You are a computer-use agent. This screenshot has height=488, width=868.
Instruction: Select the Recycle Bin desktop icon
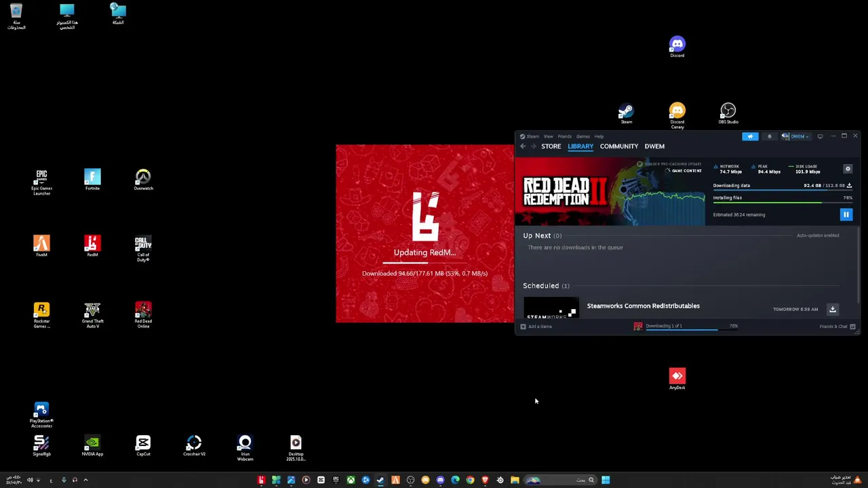16,18
